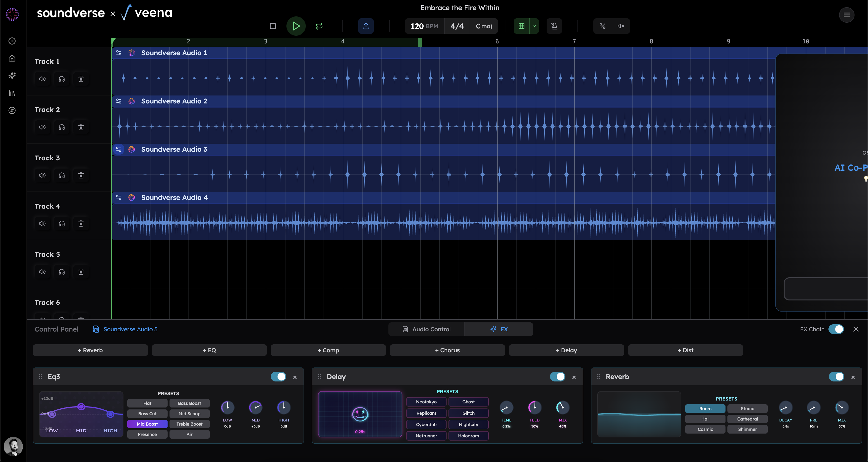The width and height of the screenshot is (868, 462).
Task: Change the 4/4 time signature
Action: [x=457, y=26]
